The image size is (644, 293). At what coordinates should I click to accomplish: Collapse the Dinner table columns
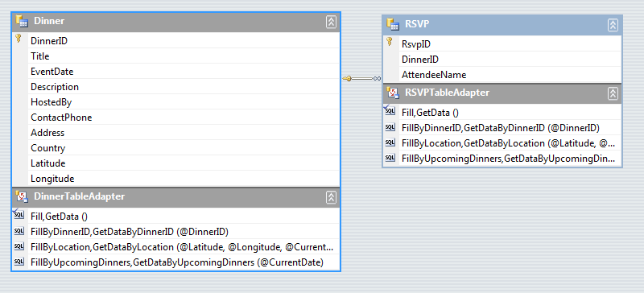pyautogui.click(x=331, y=23)
